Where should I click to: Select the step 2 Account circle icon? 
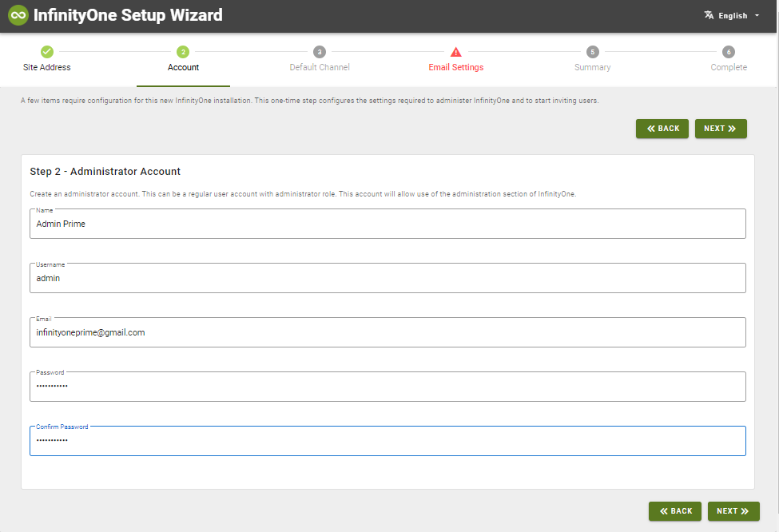(183, 52)
